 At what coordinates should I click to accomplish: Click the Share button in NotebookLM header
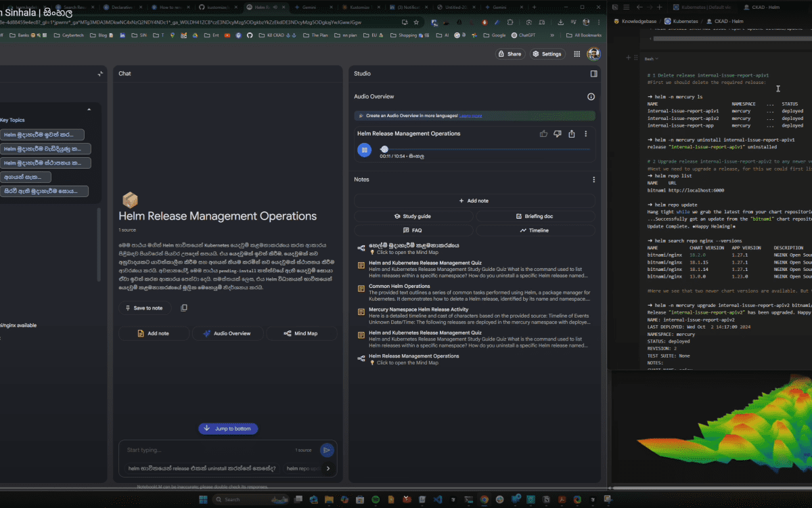pyautogui.click(x=510, y=54)
